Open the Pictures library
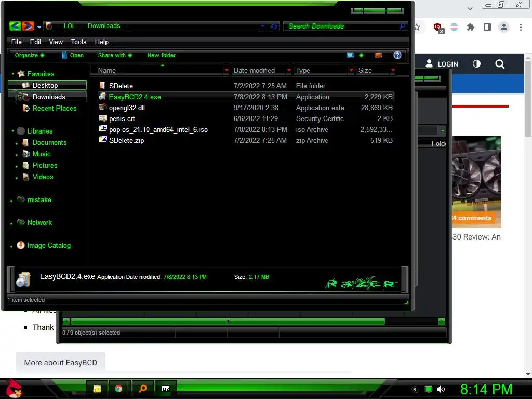 (x=45, y=166)
